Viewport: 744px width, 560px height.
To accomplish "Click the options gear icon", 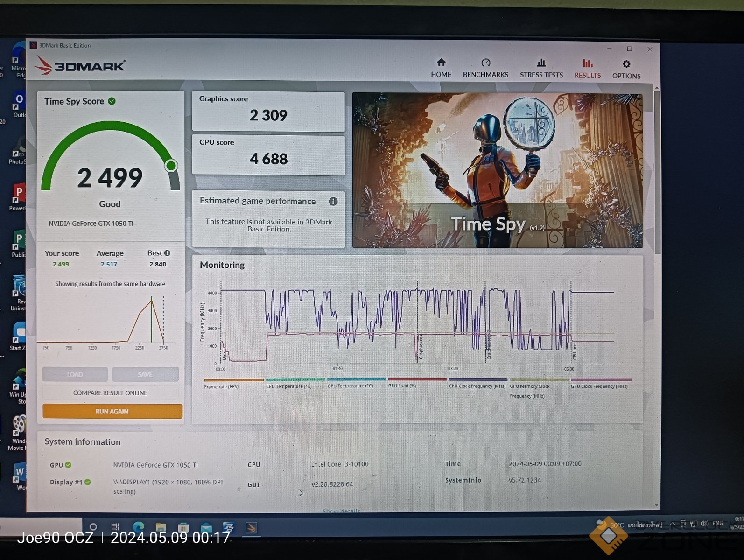I will pos(626,64).
